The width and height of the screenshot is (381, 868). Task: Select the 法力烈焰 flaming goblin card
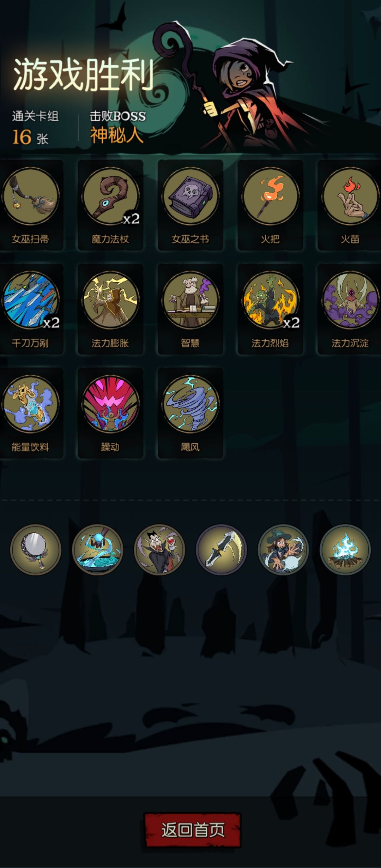[271, 309]
